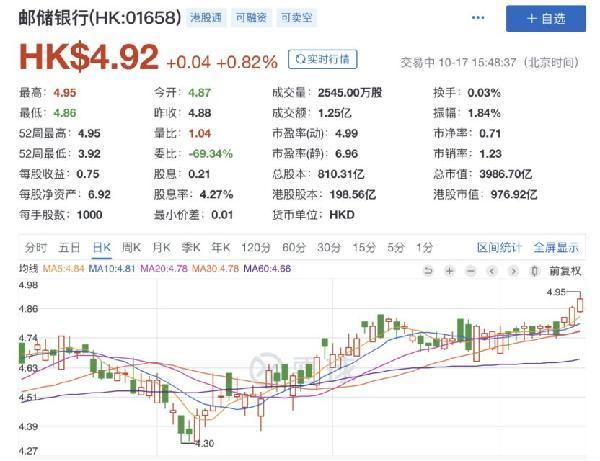Click the candlestick style icon
This screenshot has width=600, height=461.
534,271
